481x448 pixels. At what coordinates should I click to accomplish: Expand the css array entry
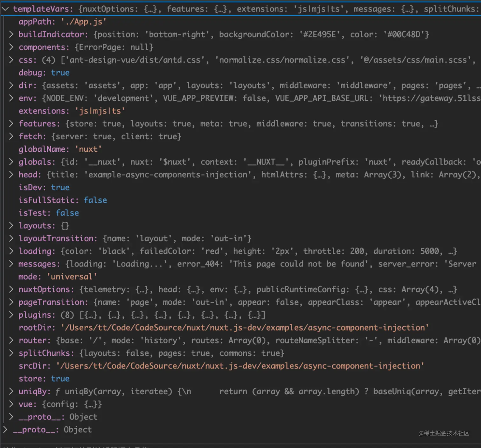pyautogui.click(x=11, y=60)
